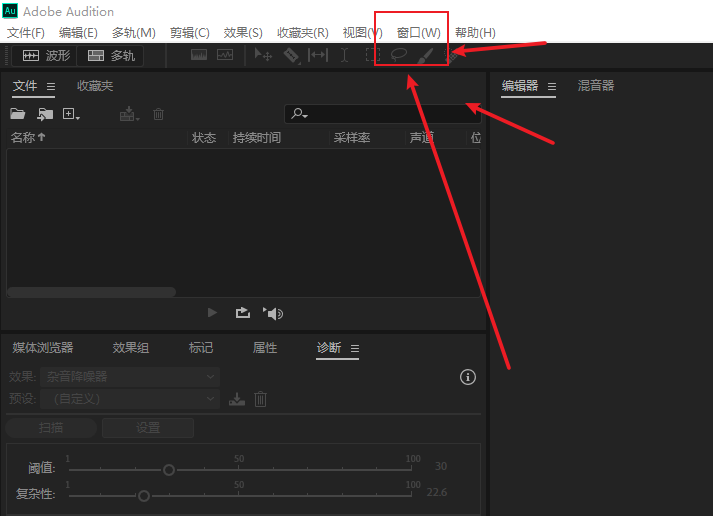Select the 编辑器 panel tab

(x=520, y=86)
